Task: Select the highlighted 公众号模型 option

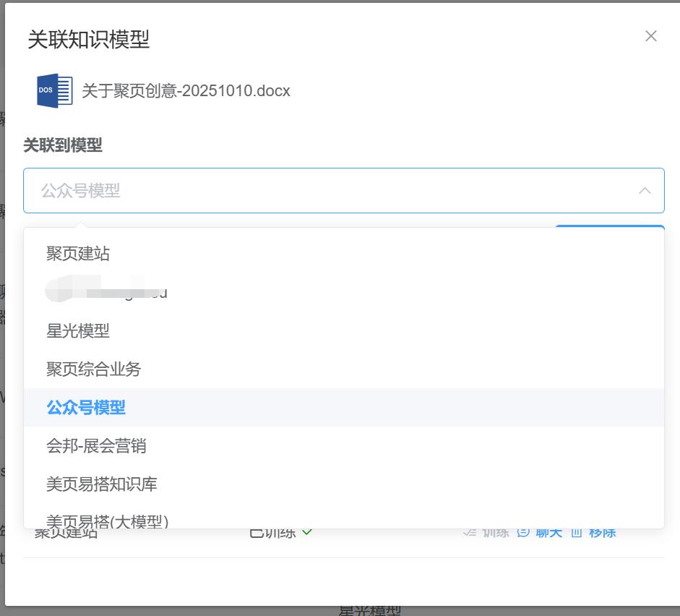Action: coord(86,408)
